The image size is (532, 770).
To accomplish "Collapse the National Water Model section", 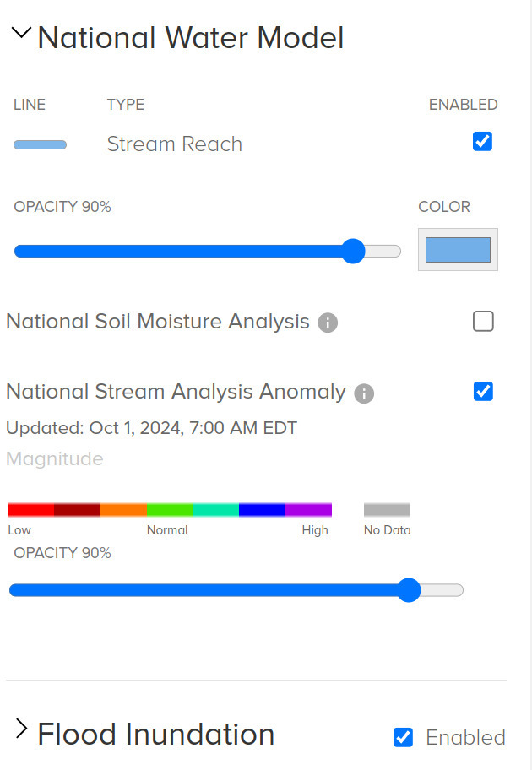I will (x=21, y=35).
